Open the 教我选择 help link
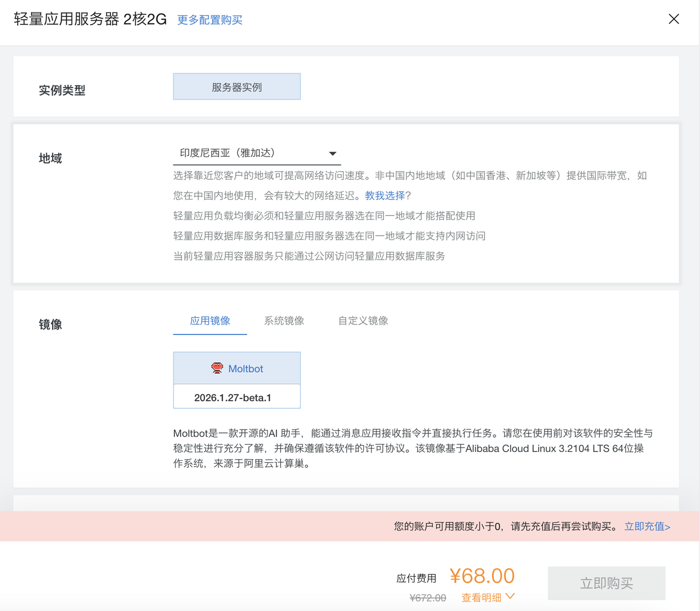The height and width of the screenshot is (611, 700). point(385,196)
